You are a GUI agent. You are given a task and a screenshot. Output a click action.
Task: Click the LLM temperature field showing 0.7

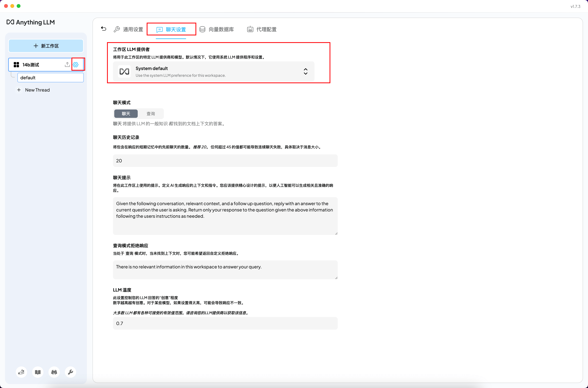coord(225,323)
